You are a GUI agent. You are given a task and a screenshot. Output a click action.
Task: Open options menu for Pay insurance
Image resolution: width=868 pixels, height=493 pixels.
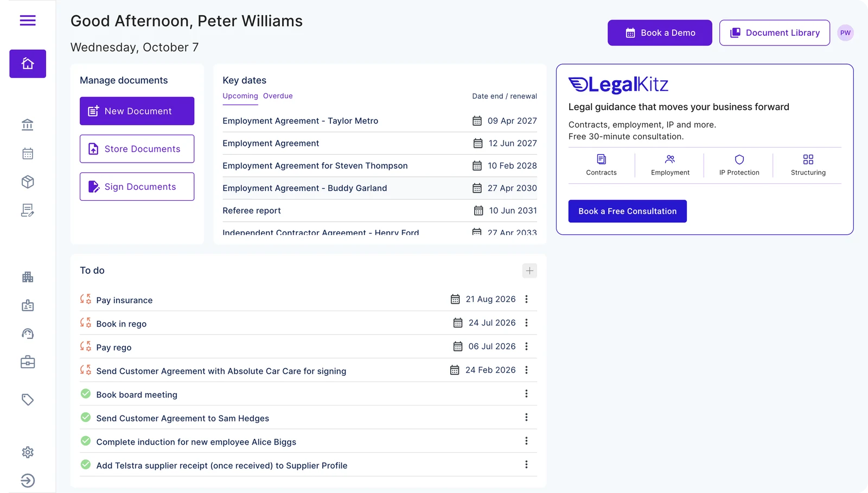coord(526,299)
